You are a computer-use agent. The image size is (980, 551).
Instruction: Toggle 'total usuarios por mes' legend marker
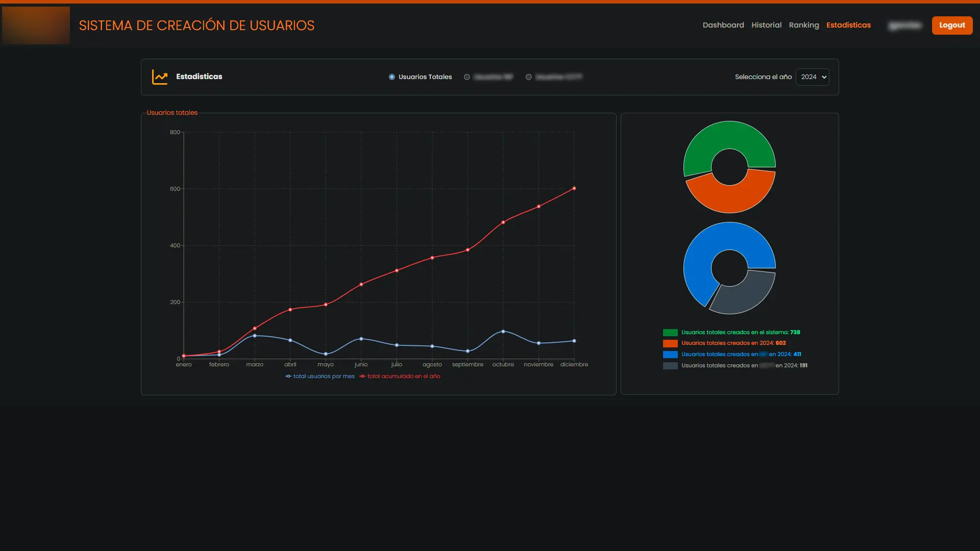[288, 377]
